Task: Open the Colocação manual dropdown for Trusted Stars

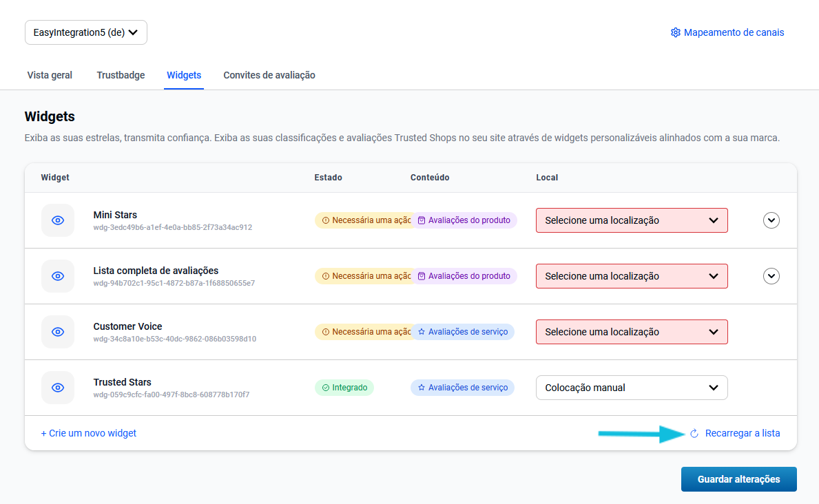Action: (x=632, y=388)
